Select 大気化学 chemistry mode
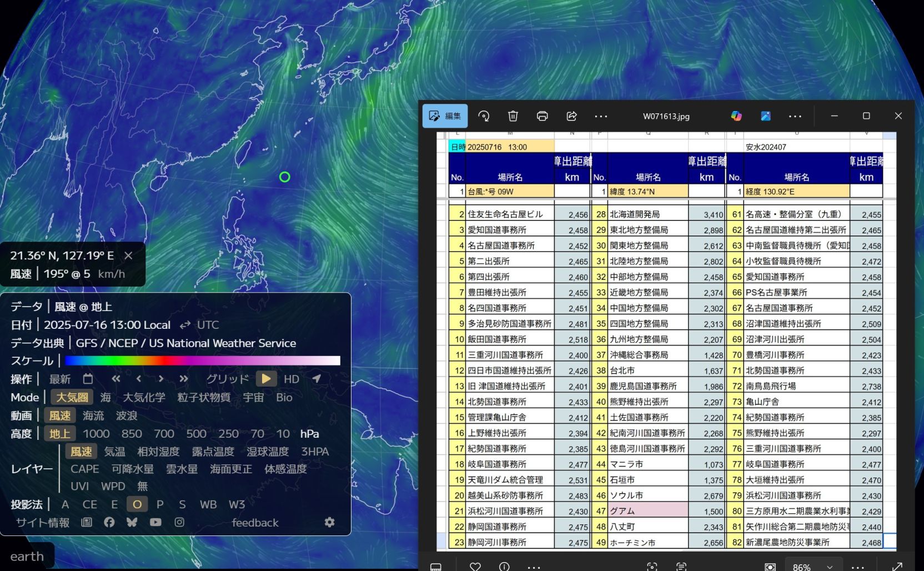This screenshot has width=924, height=571. coord(144,397)
